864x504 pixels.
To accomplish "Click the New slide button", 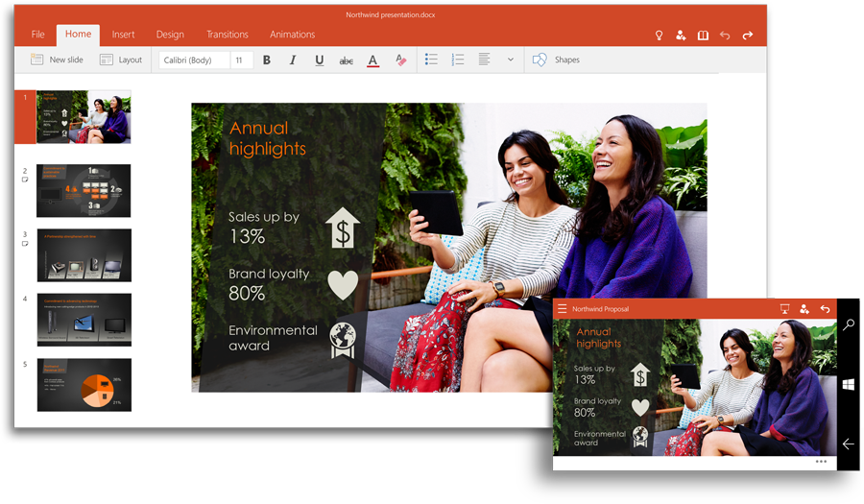I will point(57,60).
